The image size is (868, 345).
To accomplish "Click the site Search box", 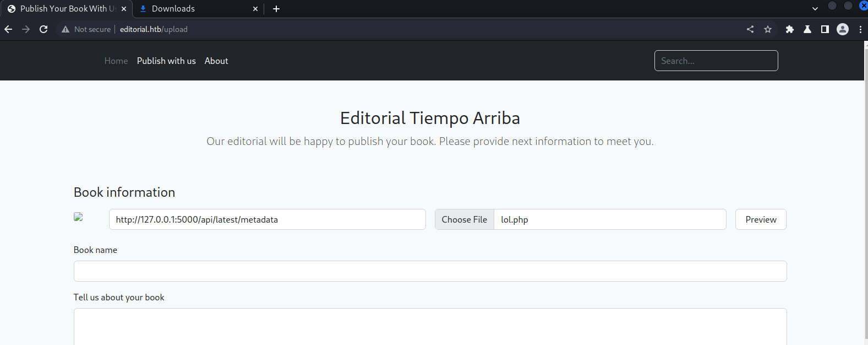I will [x=716, y=61].
